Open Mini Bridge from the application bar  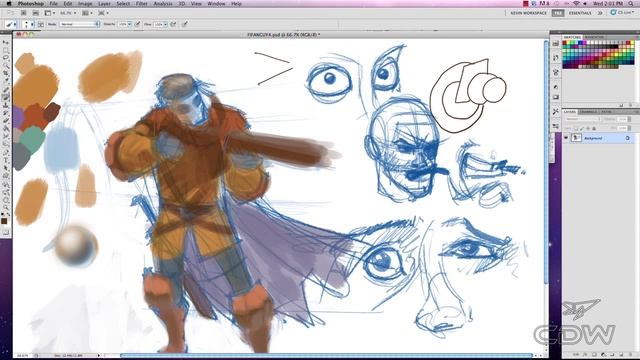click(x=35, y=13)
